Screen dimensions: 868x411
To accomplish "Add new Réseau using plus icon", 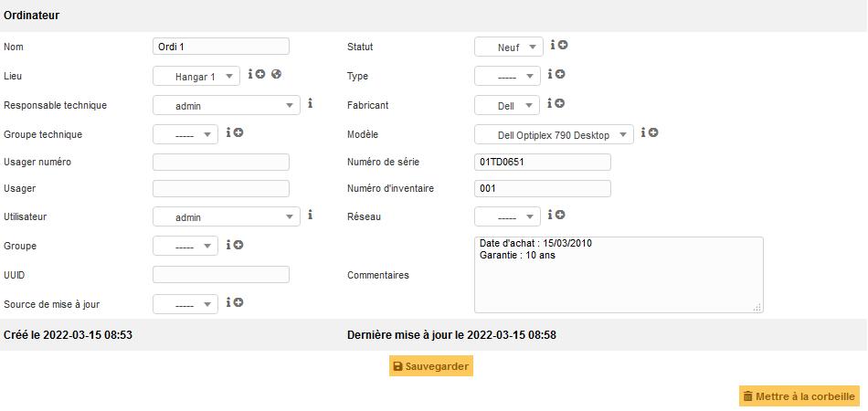I will pyautogui.click(x=559, y=216).
